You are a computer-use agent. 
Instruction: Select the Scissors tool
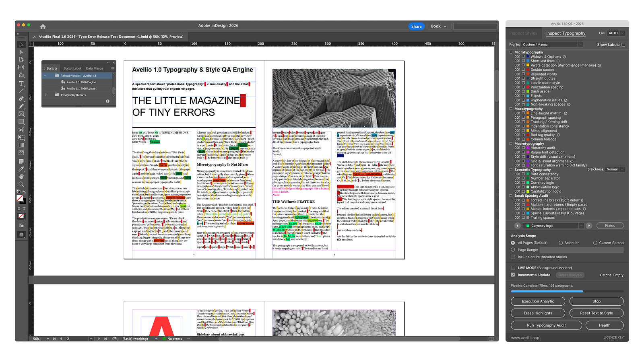(21, 130)
